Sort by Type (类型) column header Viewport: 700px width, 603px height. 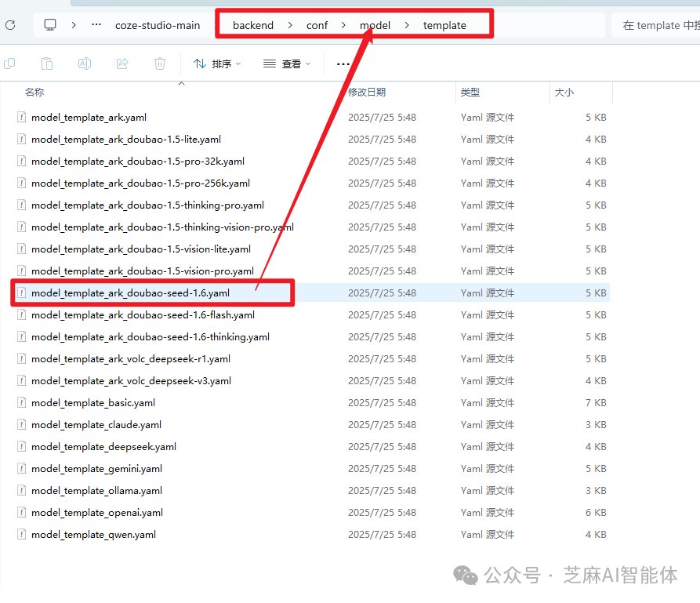tap(470, 92)
